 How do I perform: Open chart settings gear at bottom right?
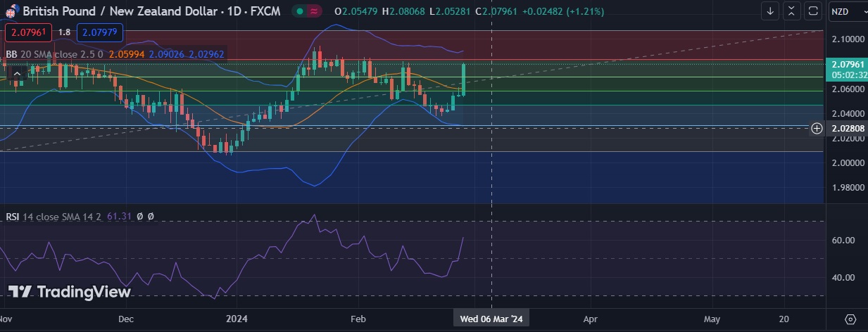850,319
